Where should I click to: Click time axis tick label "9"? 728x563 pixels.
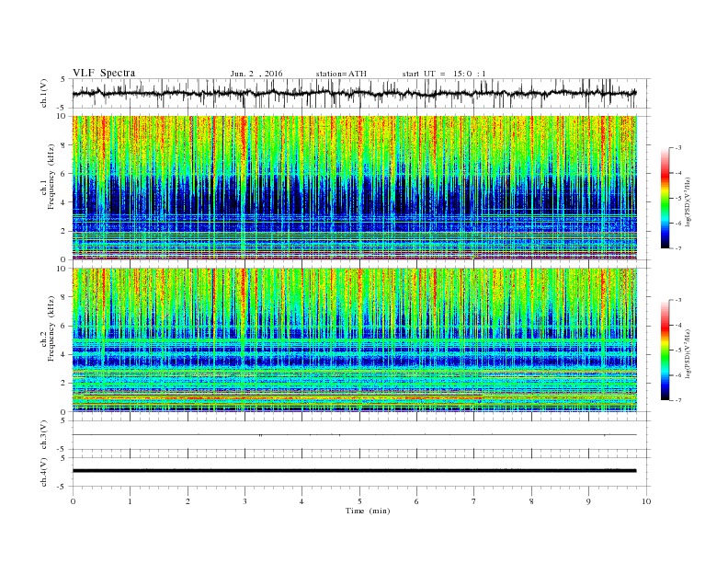pos(588,501)
